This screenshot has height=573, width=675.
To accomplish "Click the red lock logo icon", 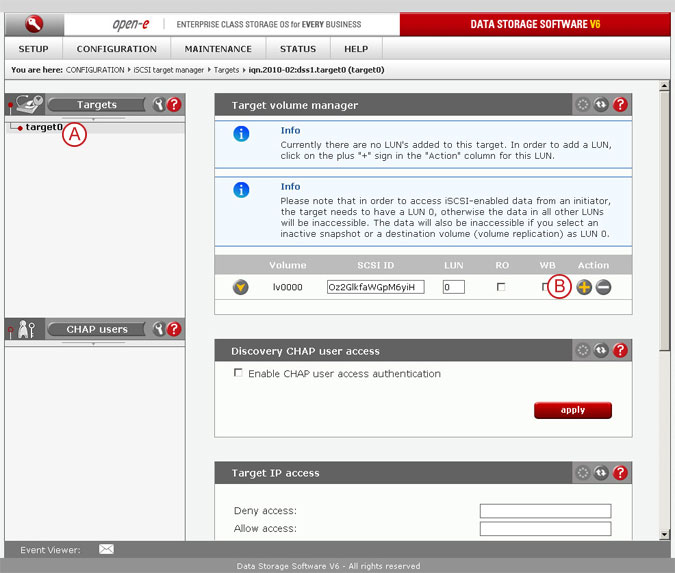I will pyautogui.click(x=34, y=24).
